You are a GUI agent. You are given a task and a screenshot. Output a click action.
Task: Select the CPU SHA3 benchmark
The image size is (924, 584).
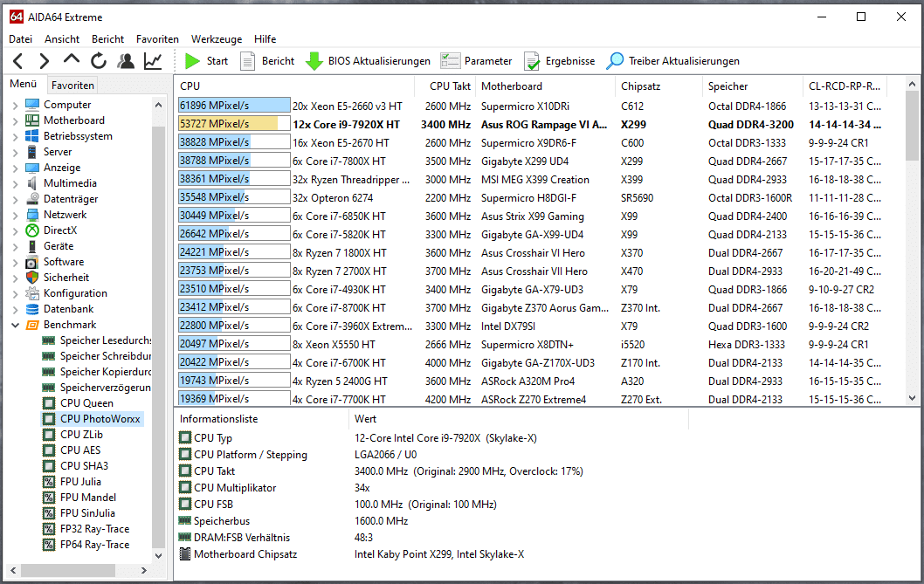pyautogui.click(x=75, y=465)
